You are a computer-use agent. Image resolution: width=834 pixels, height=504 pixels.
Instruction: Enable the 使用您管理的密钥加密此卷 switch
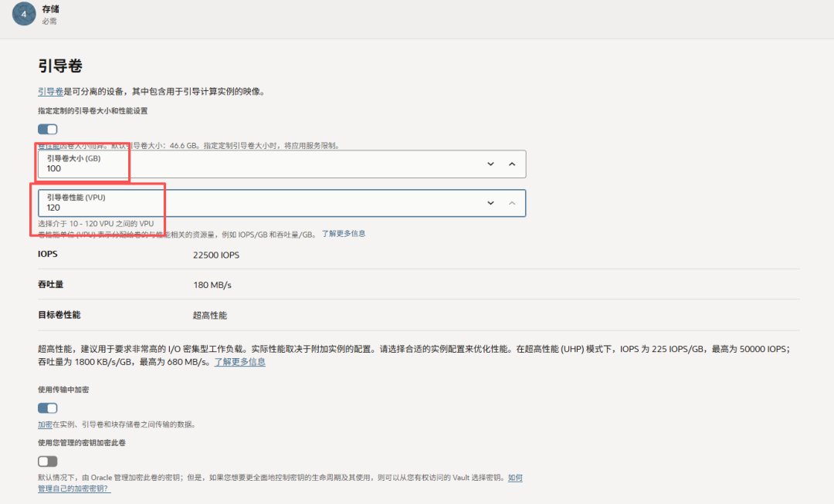[47, 461]
